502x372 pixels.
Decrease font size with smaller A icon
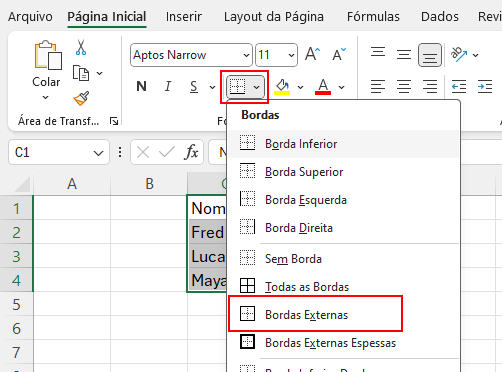coord(339,54)
